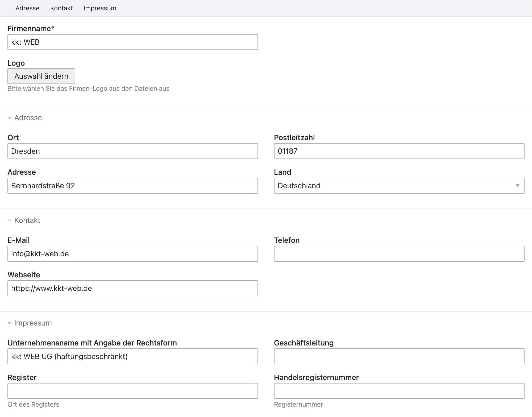Viewport: 532px width, 417px height.
Task: Click the empty Register input field
Action: 132,391
